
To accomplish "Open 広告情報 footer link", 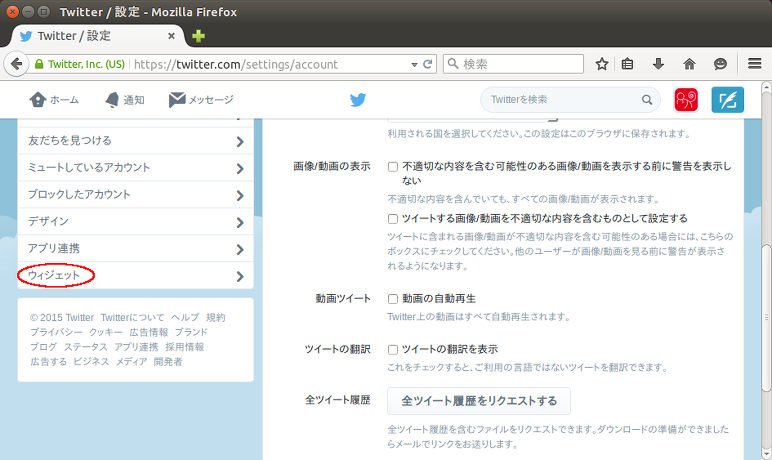I will coord(149,332).
